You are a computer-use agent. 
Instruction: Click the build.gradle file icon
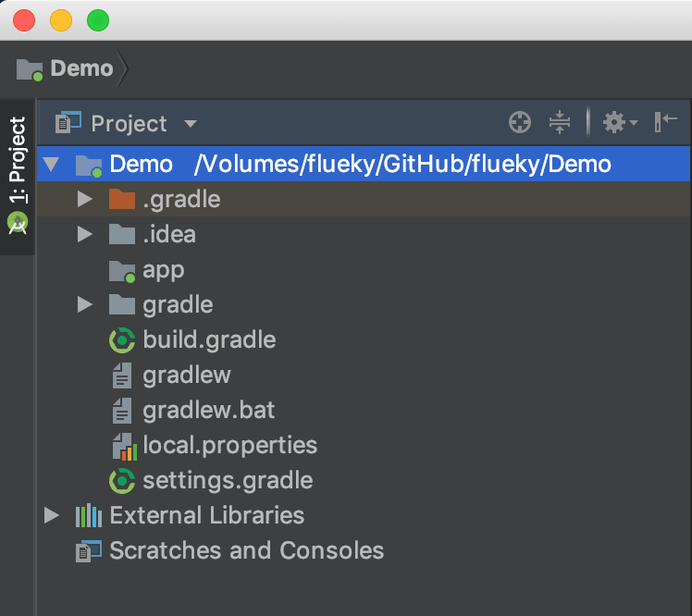[122, 340]
